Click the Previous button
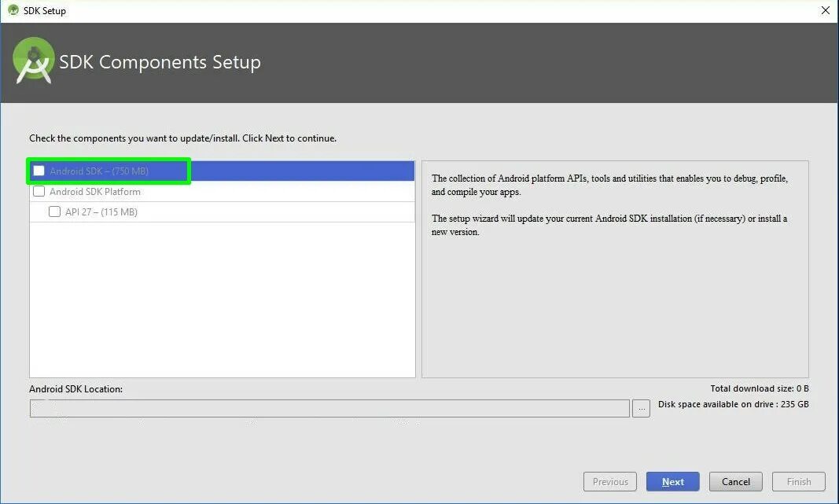This screenshot has height=504, width=839. pyautogui.click(x=610, y=481)
